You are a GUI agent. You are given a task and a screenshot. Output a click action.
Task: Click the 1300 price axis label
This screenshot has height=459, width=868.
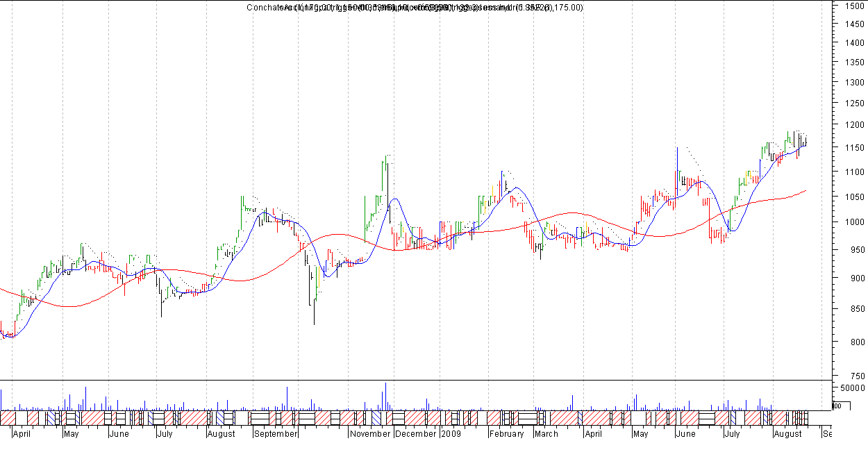tap(853, 81)
